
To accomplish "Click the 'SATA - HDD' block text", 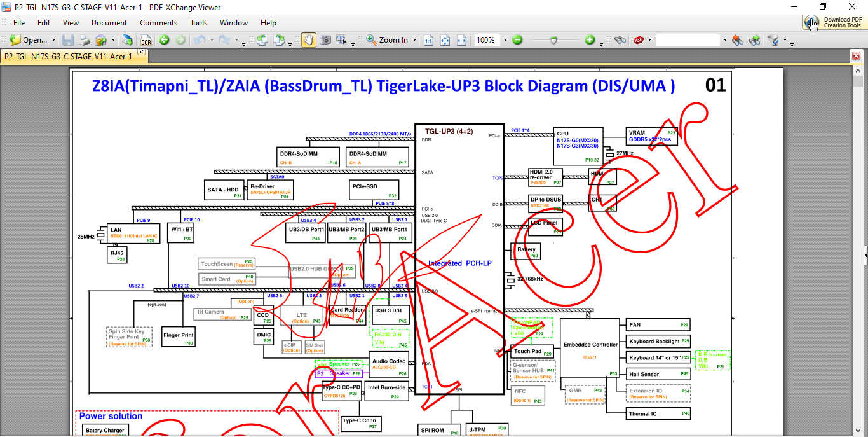I will 223,190.
